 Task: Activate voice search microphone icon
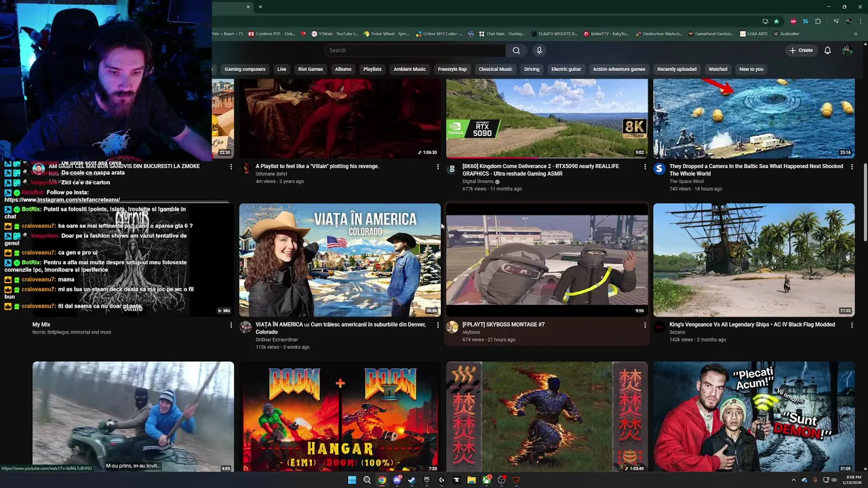(539, 50)
